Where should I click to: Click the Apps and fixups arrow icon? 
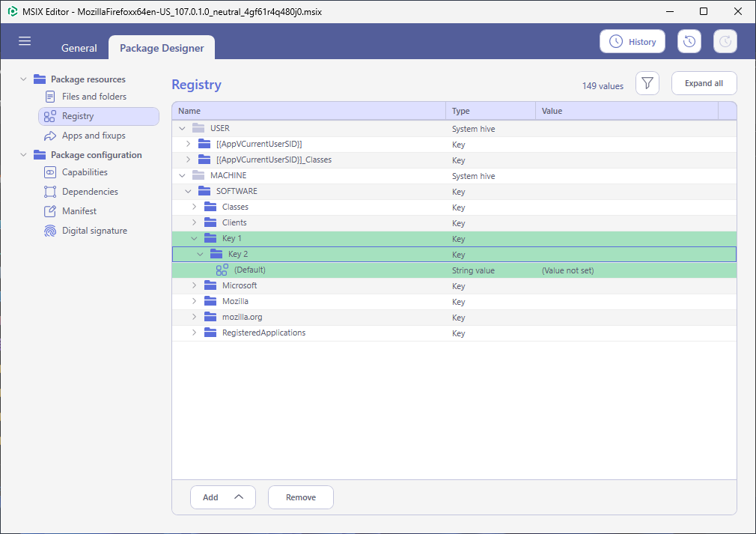[50, 136]
